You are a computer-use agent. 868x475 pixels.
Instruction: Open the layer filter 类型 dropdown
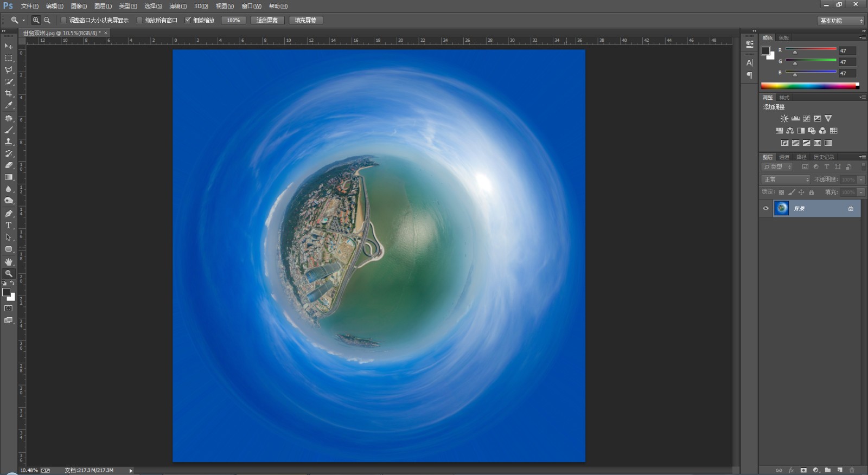pos(777,167)
